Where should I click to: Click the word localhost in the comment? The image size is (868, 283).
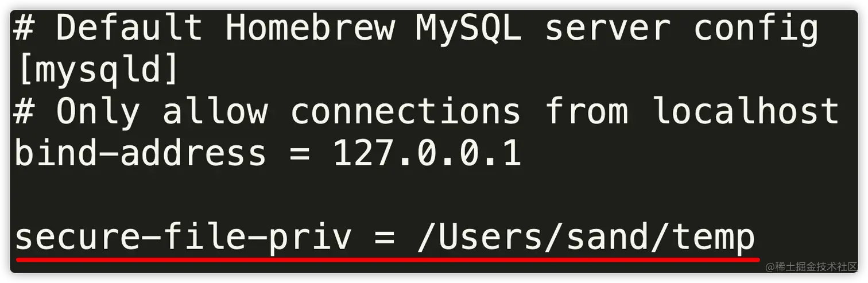(x=746, y=111)
